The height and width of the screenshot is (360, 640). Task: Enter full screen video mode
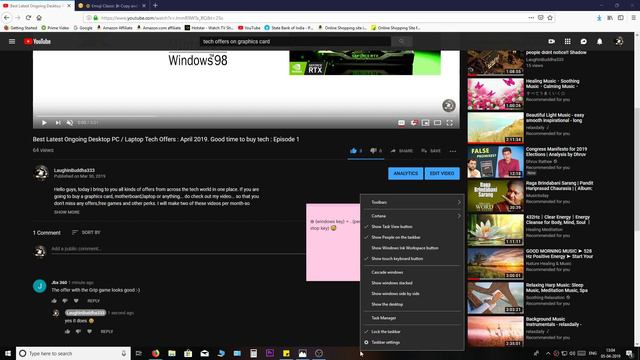tap(449, 122)
